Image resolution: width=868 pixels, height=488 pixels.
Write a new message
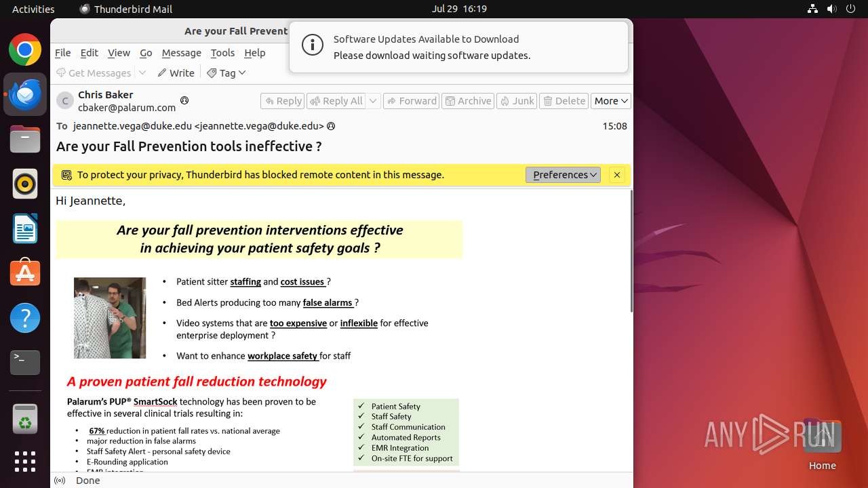[x=176, y=73]
